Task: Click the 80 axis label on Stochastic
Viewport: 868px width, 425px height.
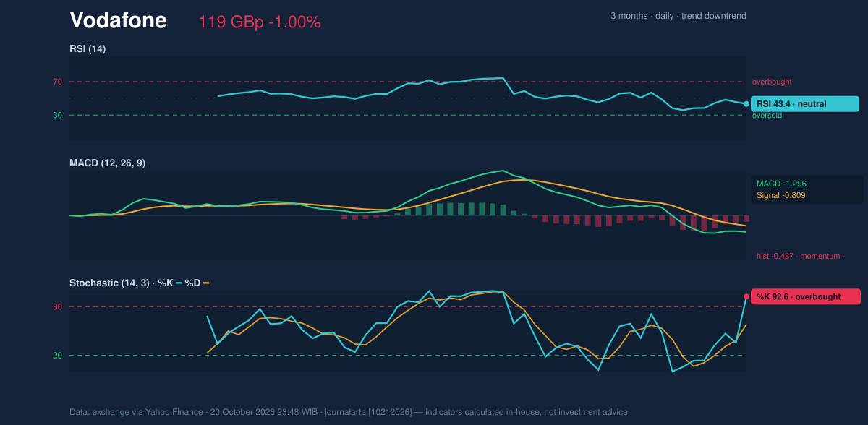Action: [x=57, y=307]
